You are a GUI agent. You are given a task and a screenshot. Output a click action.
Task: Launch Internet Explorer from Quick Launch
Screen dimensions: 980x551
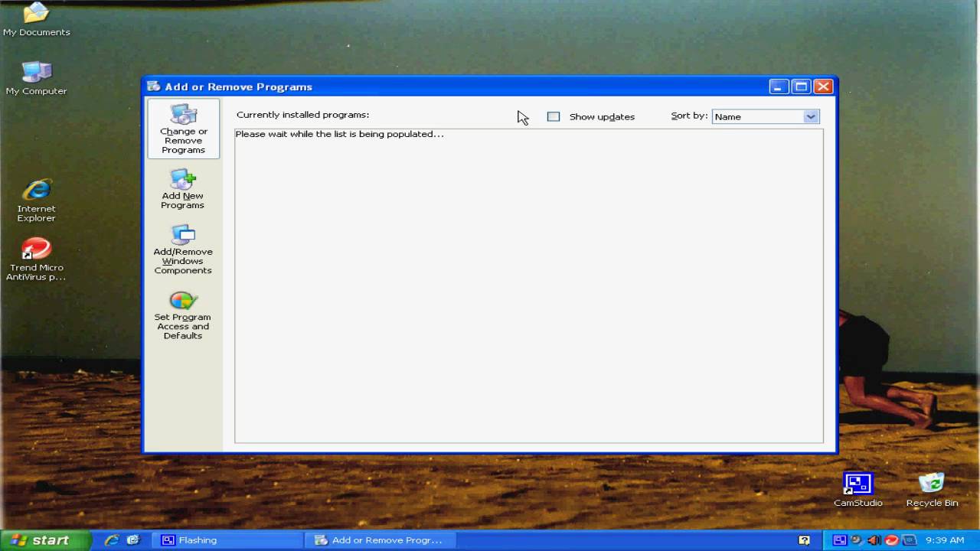[x=112, y=540]
